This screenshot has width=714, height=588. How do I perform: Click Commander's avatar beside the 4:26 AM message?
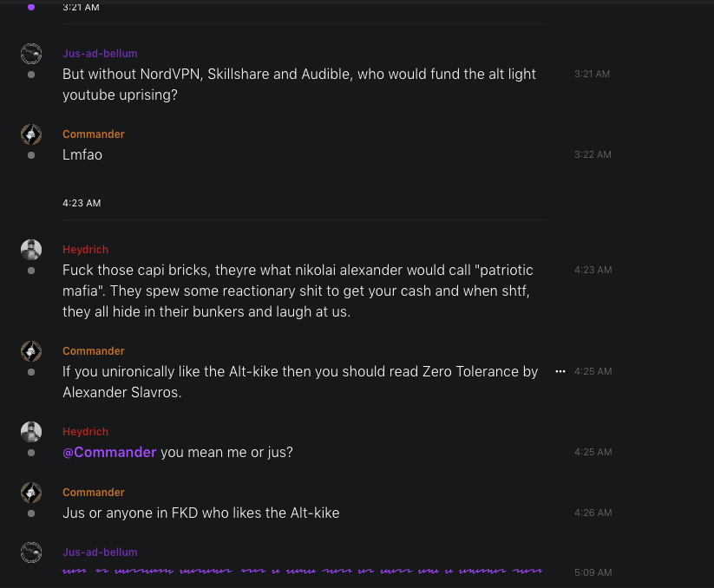[31, 493]
